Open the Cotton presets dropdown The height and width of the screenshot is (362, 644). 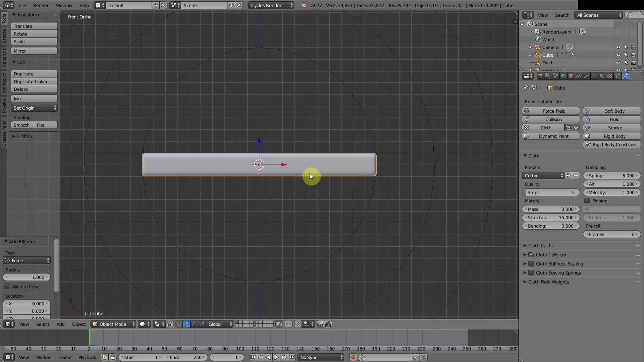click(x=543, y=176)
